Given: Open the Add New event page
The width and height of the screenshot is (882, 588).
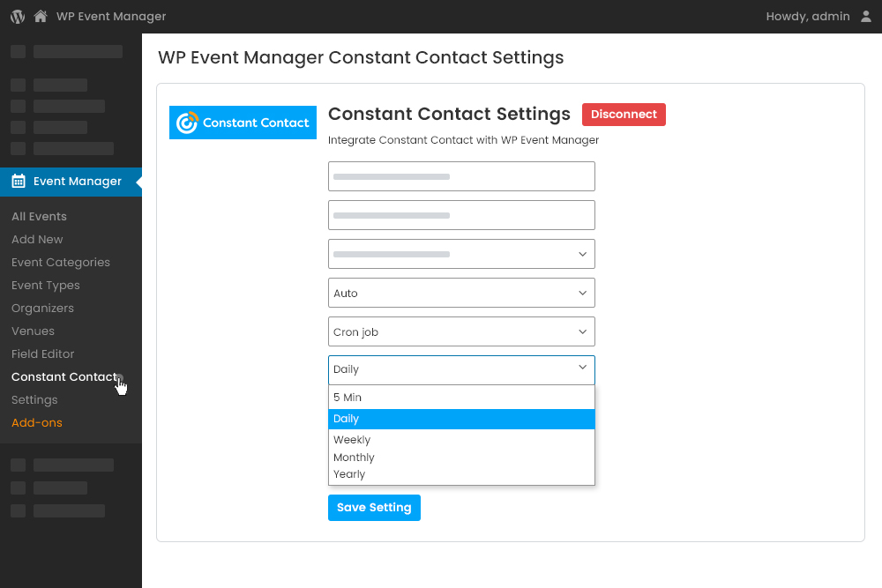Looking at the screenshot, I should coord(37,239).
